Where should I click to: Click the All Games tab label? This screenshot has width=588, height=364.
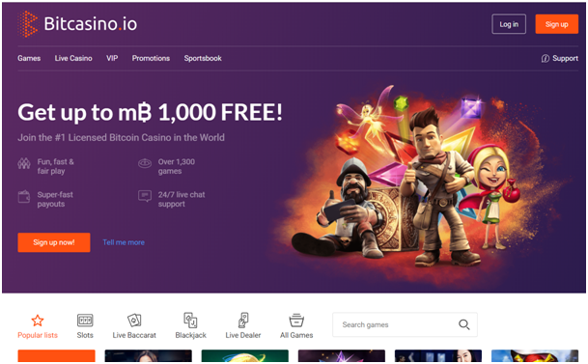click(296, 335)
